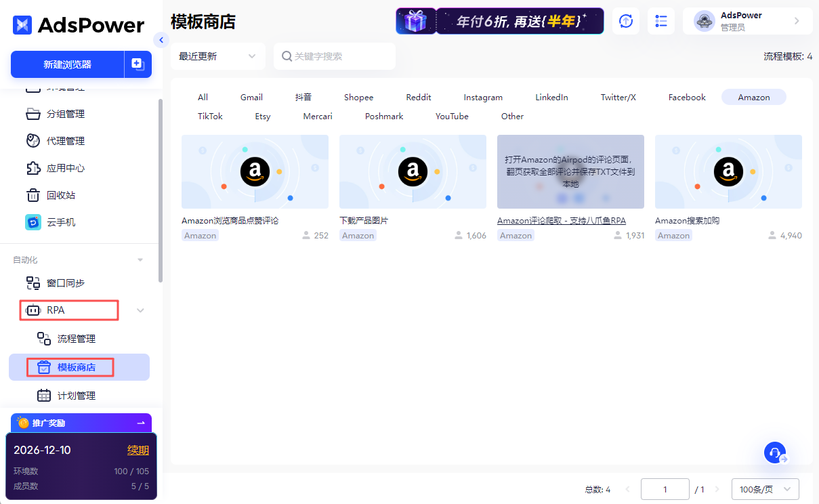Screen dimensions: 819x504
Task: Click the 新建浏览器 button
Action: 66,64
